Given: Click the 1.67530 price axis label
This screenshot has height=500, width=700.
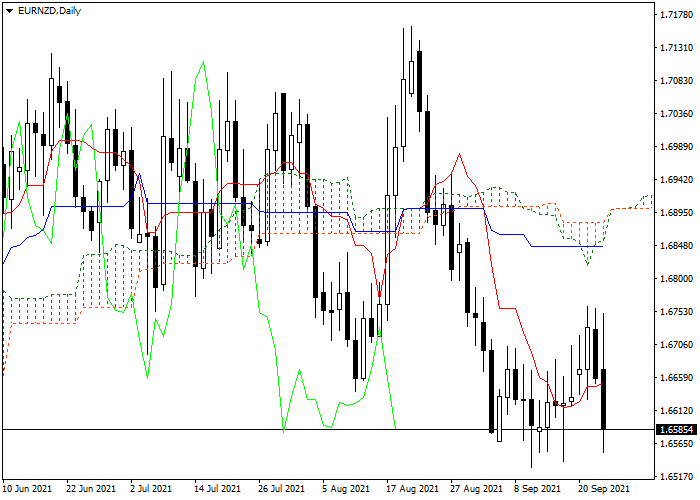Looking at the screenshot, I should [676, 312].
